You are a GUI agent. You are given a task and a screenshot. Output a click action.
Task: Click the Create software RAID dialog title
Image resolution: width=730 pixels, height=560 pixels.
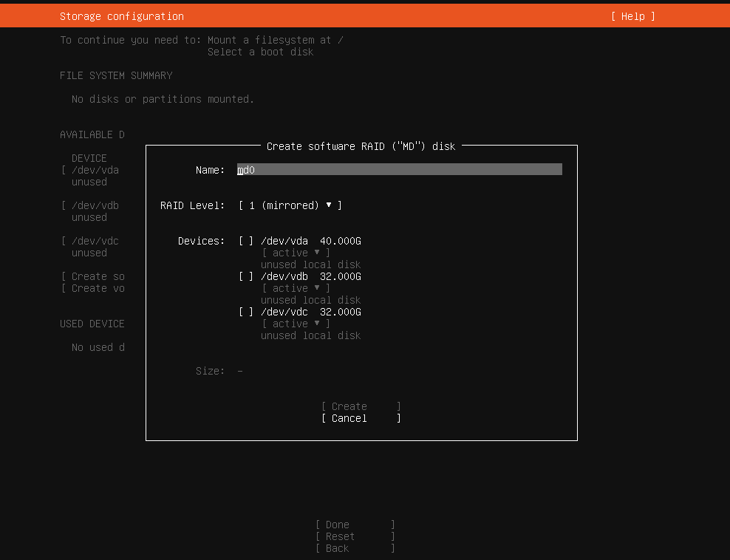(361, 146)
